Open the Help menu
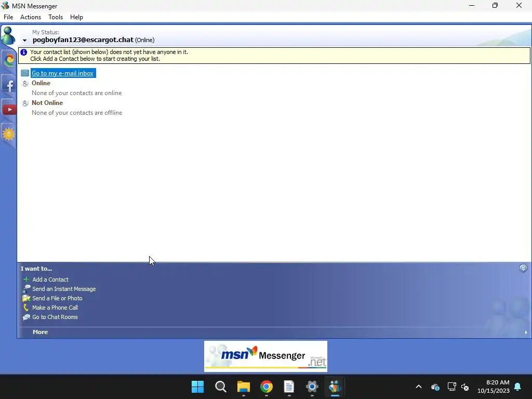532x399 pixels. point(76,17)
